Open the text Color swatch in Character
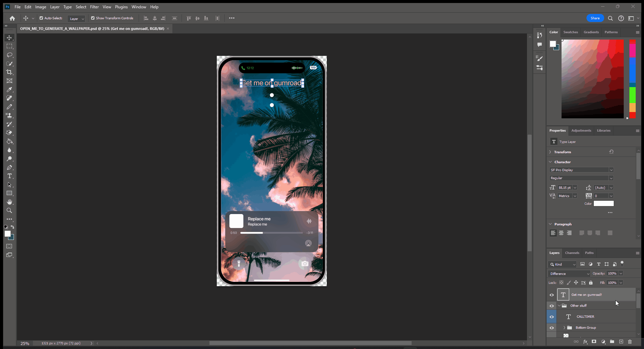This screenshot has width=644, height=349. tap(604, 203)
